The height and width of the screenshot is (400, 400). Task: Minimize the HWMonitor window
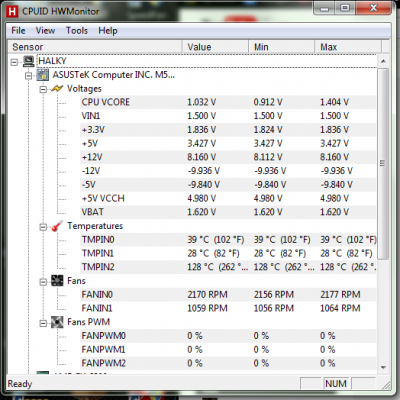pyautogui.click(x=324, y=8)
